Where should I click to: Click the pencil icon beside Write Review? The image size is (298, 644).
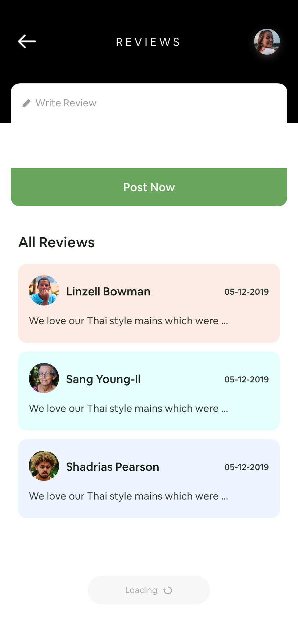26,103
